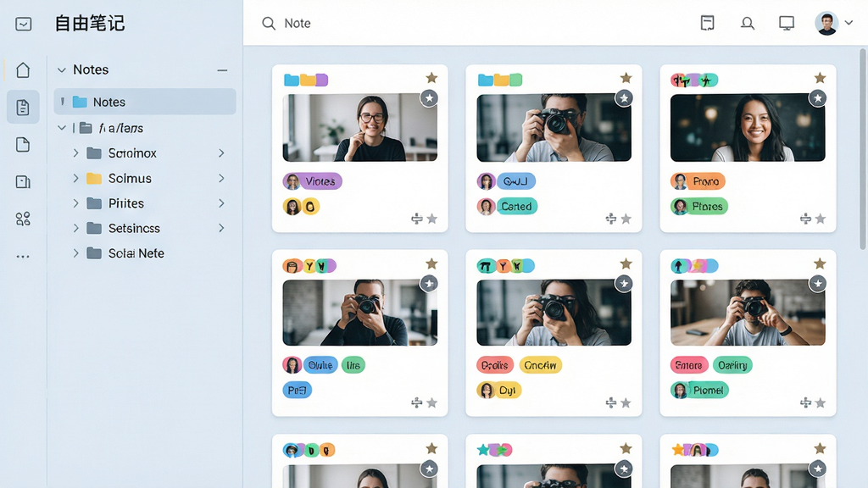Open the note panel icon in top bar
The height and width of the screenshot is (488, 868).
(708, 23)
